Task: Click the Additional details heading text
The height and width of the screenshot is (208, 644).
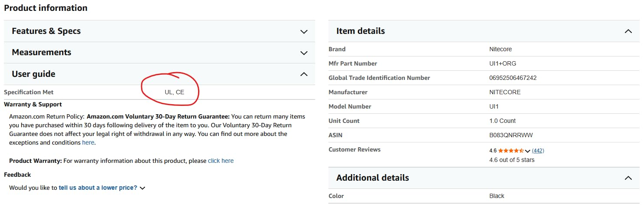Action: point(373,178)
